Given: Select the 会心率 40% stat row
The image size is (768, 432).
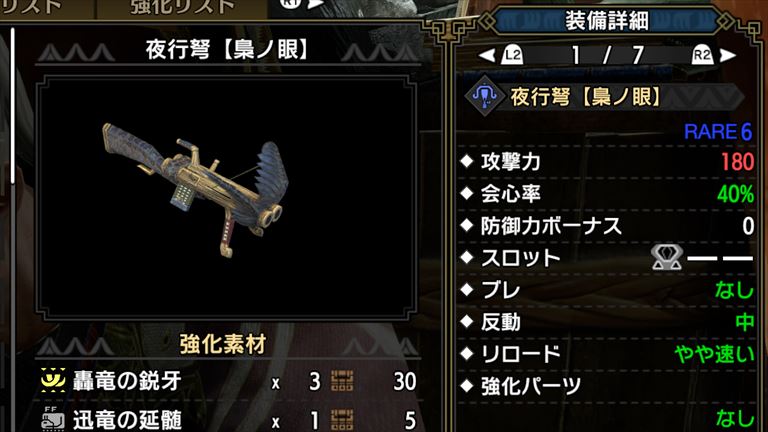Looking at the screenshot, I should 607,194.
